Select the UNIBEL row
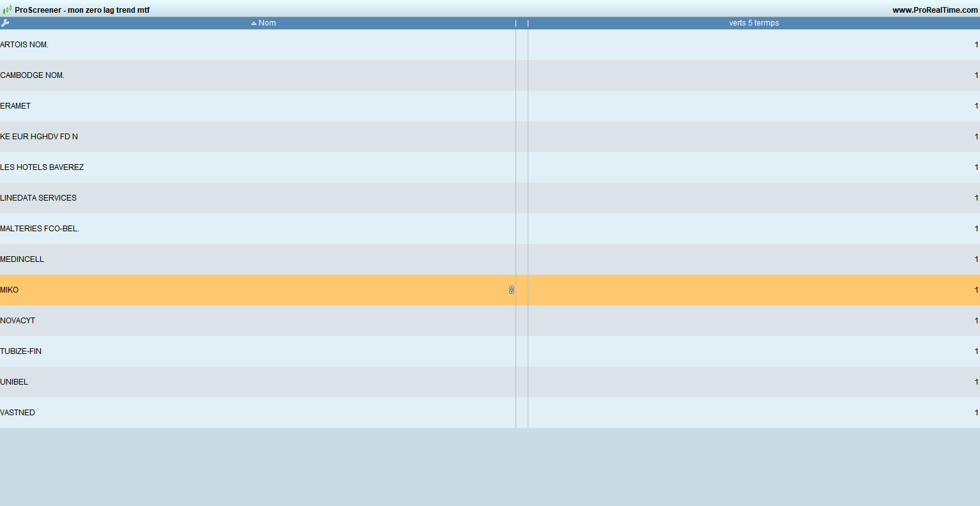This screenshot has height=506, width=980. pyautogui.click(x=490, y=382)
